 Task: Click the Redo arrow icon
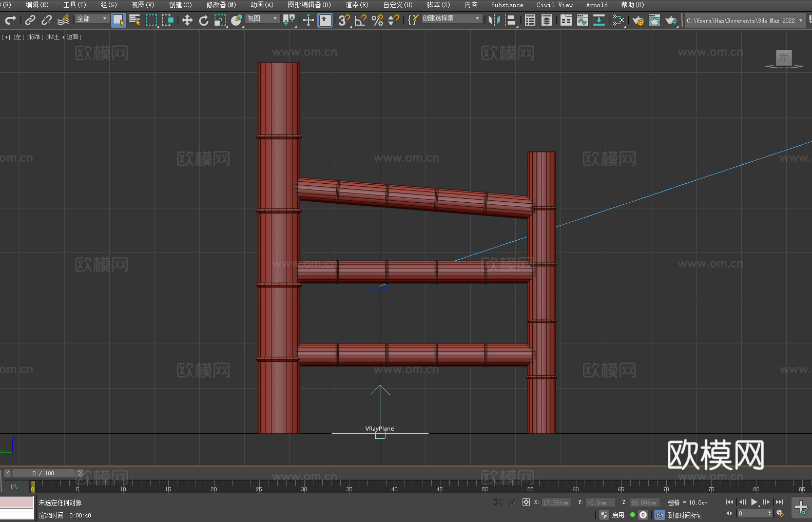[x=10, y=20]
